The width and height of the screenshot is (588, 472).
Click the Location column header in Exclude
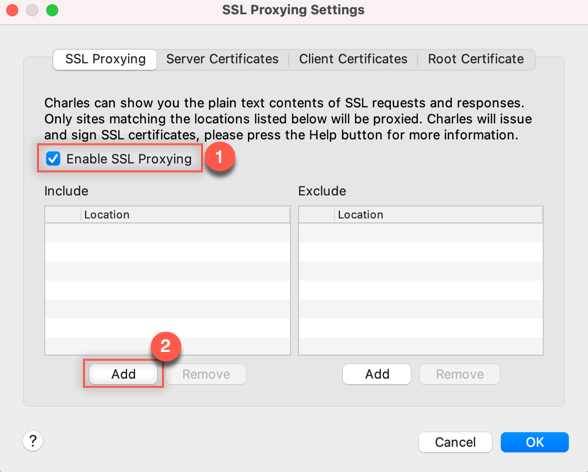click(438, 215)
